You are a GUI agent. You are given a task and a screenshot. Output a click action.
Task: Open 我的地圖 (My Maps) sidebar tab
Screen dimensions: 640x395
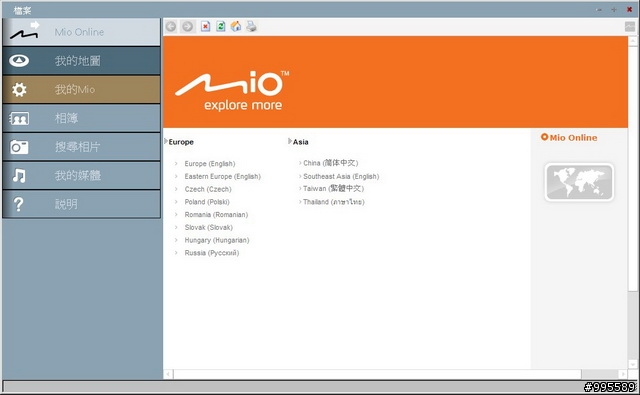[x=82, y=61]
